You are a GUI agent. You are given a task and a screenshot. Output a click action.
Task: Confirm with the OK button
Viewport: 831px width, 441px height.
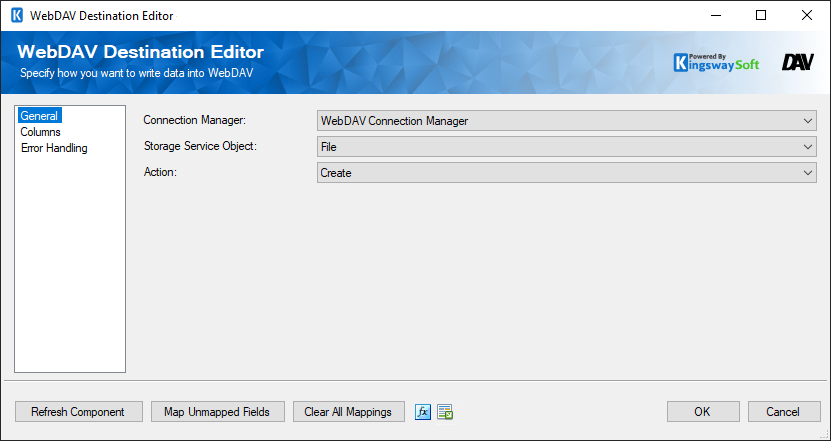click(703, 412)
